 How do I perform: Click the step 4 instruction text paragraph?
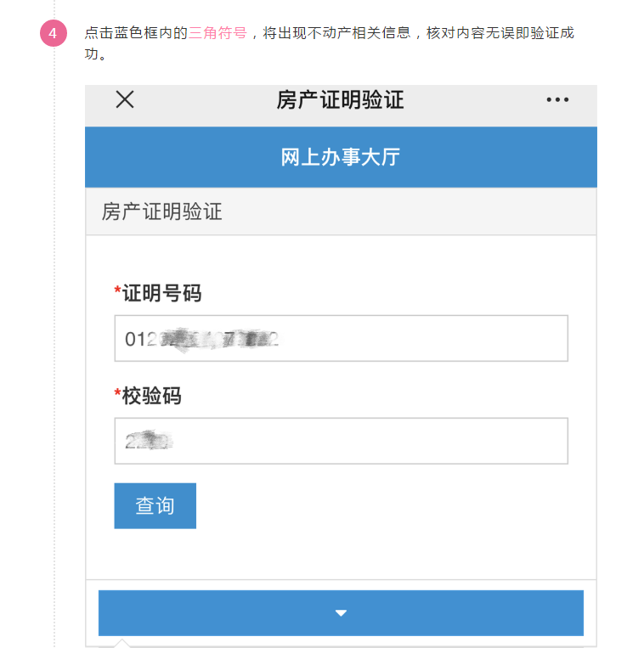[330, 43]
